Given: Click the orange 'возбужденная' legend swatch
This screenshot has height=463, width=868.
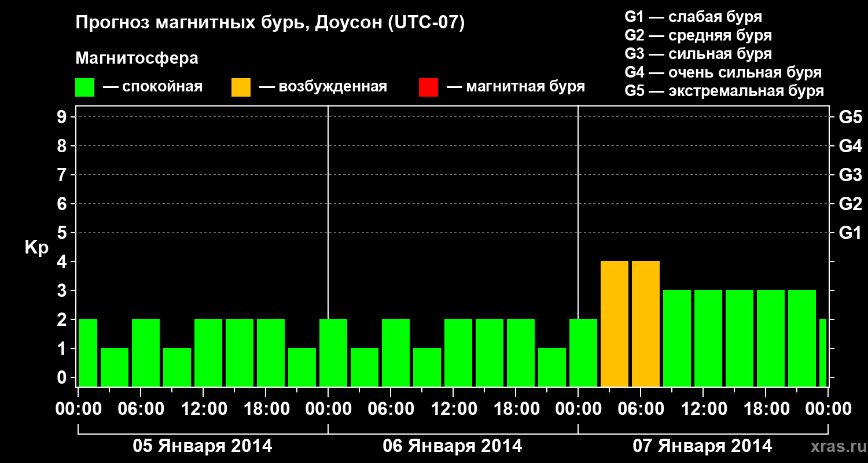Looking at the screenshot, I should click(x=241, y=87).
